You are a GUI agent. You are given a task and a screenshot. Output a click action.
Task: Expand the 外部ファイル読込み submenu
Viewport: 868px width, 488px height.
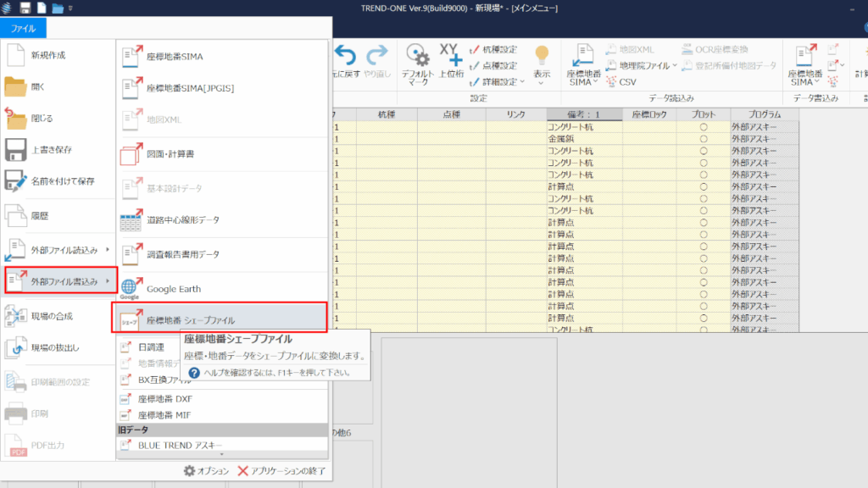click(x=58, y=250)
